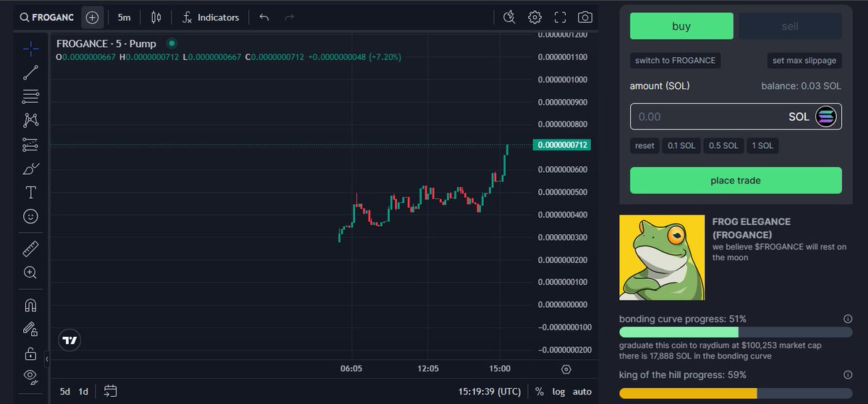Viewport: 868px width, 404px height.
Task: Select the 1d date range
Action: point(83,392)
